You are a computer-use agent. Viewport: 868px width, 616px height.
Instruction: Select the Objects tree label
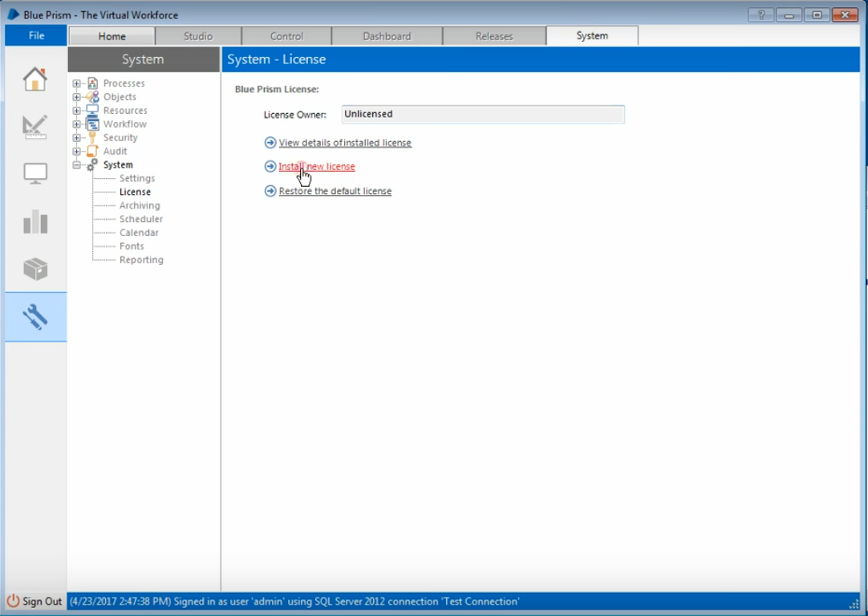(x=120, y=97)
